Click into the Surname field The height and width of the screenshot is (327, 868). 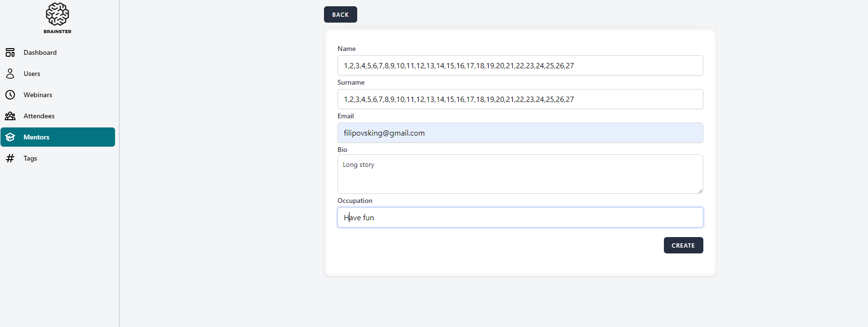click(x=520, y=99)
